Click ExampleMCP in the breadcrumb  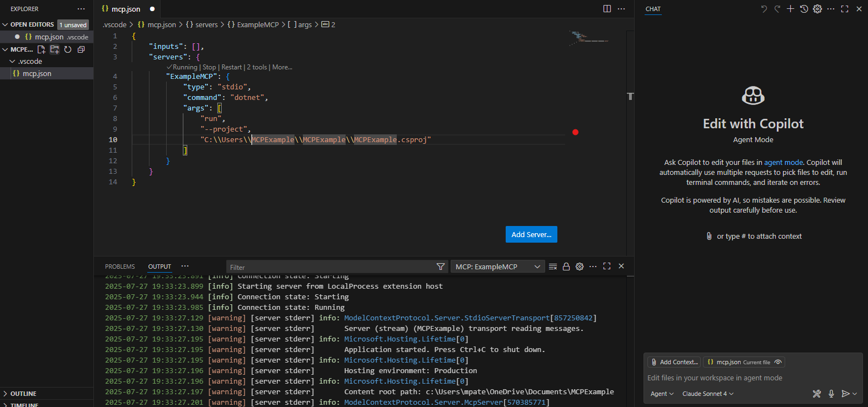coord(253,24)
